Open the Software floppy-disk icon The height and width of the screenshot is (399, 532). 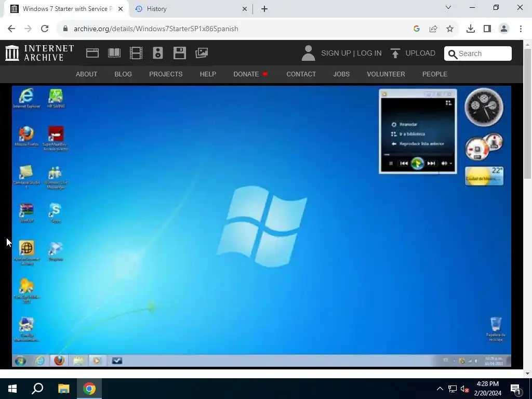179,53
